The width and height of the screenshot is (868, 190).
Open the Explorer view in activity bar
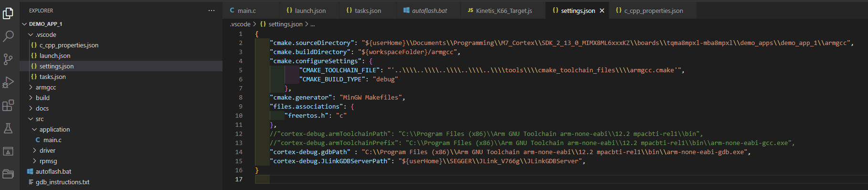click(x=8, y=13)
